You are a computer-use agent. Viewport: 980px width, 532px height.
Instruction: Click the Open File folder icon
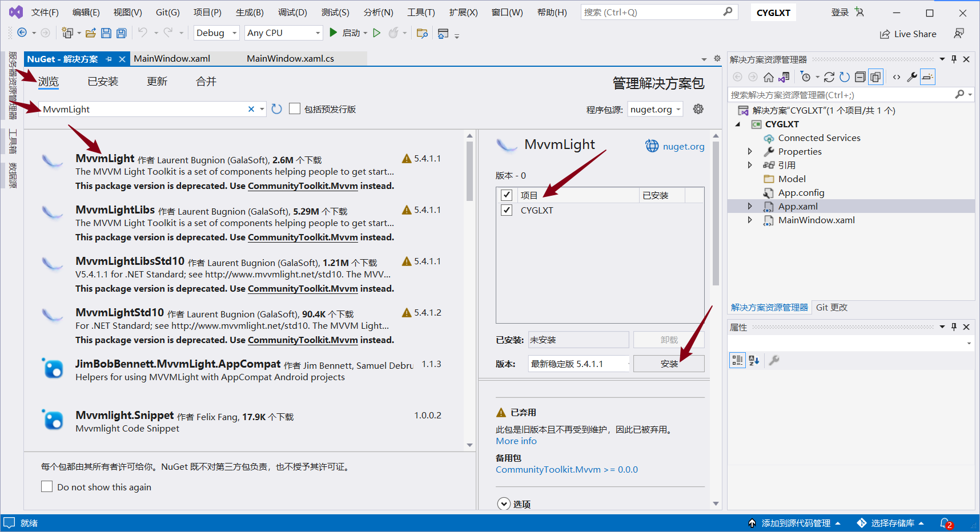tap(91, 33)
